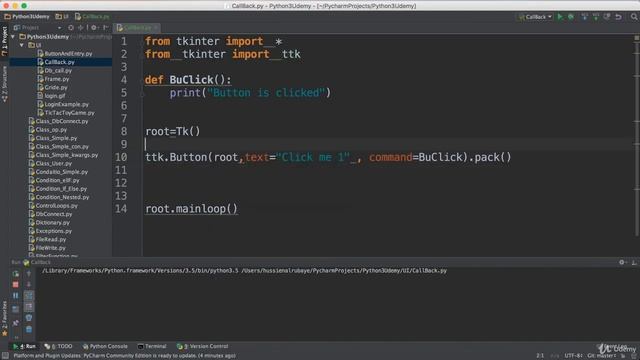This screenshot has width=640, height=360.
Task: Click the down arrow in Run panel
Action: pyautogui.click(x=29, y=284)
